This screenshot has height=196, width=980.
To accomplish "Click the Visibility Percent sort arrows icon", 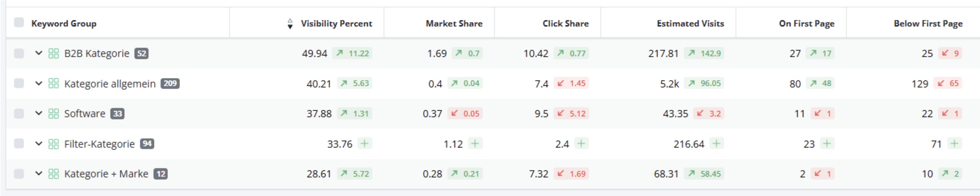I will [290, 24].
